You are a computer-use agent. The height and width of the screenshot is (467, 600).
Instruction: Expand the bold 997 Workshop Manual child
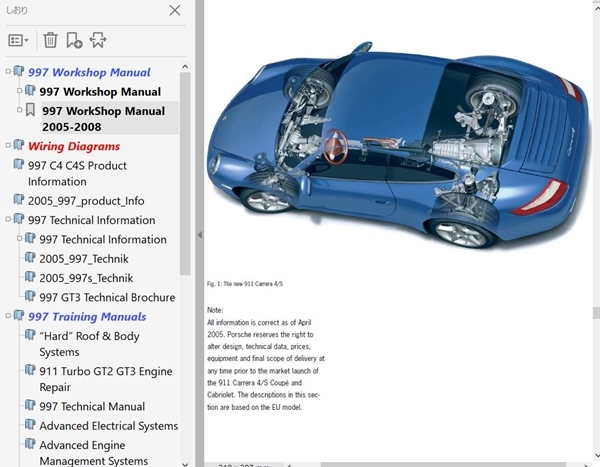(20, 91)
